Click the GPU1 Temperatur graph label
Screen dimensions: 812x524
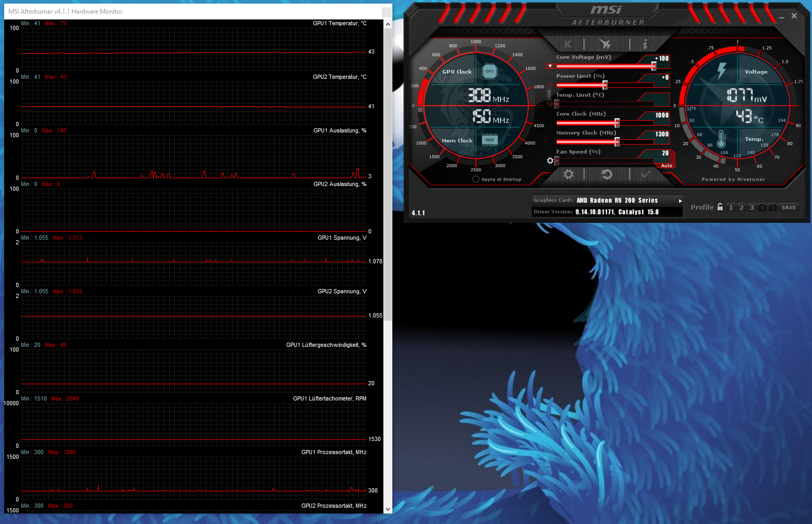click(x=339, y=23)
